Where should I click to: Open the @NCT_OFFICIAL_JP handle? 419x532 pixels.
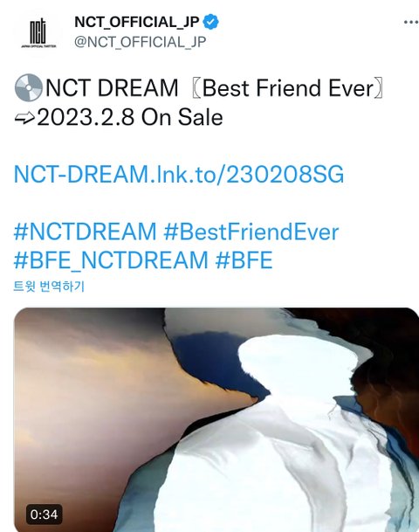140,42
